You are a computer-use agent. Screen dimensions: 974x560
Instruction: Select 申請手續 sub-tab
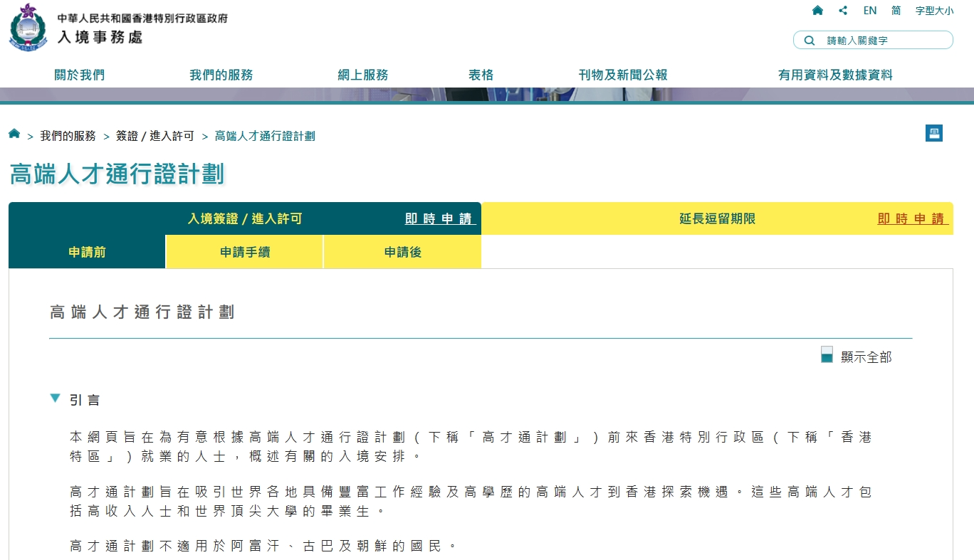pyautogui.click(x=244, y=252)
